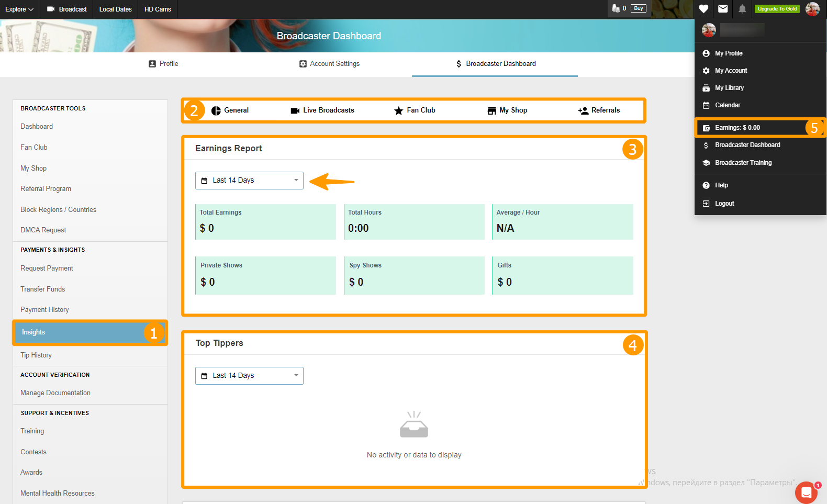The height and width of the screenshot is (504, 827).
Task: Click the gear icon beside My Account
Action: (706, 71)
